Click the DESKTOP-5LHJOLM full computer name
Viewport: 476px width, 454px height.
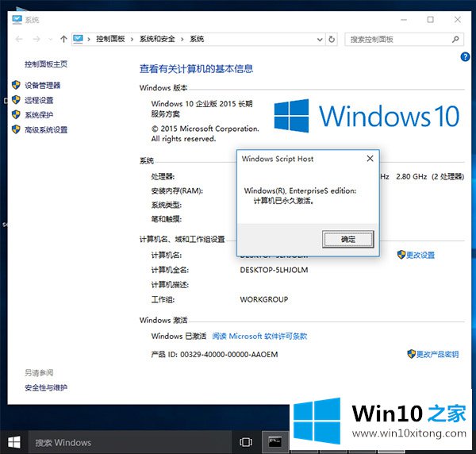point(274,270)
